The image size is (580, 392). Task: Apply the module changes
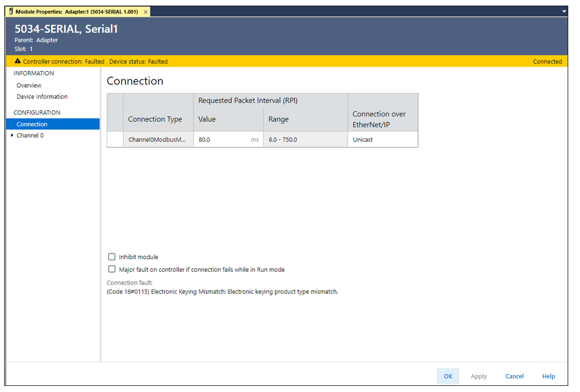pos(479,376)
